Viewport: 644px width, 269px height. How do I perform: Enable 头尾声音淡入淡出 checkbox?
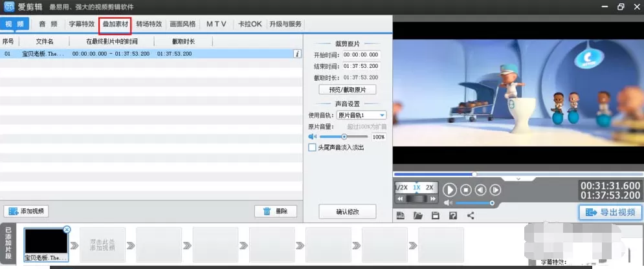312,147
